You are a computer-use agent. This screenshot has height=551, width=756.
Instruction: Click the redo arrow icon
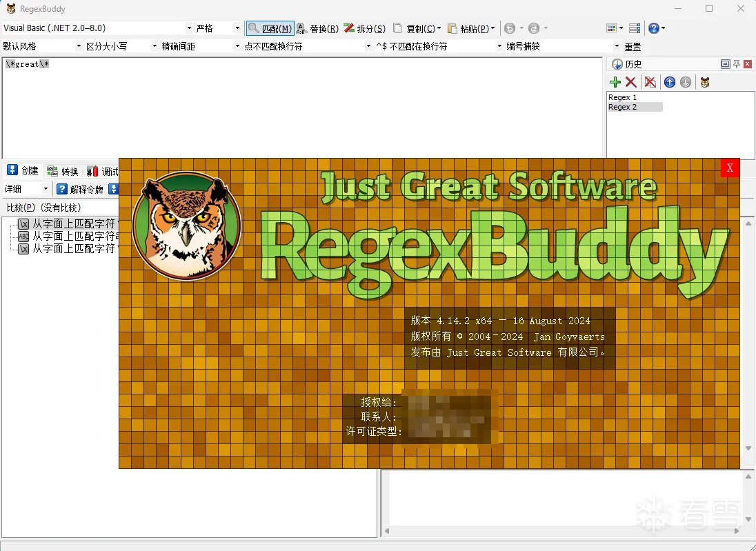coord(534,28)
